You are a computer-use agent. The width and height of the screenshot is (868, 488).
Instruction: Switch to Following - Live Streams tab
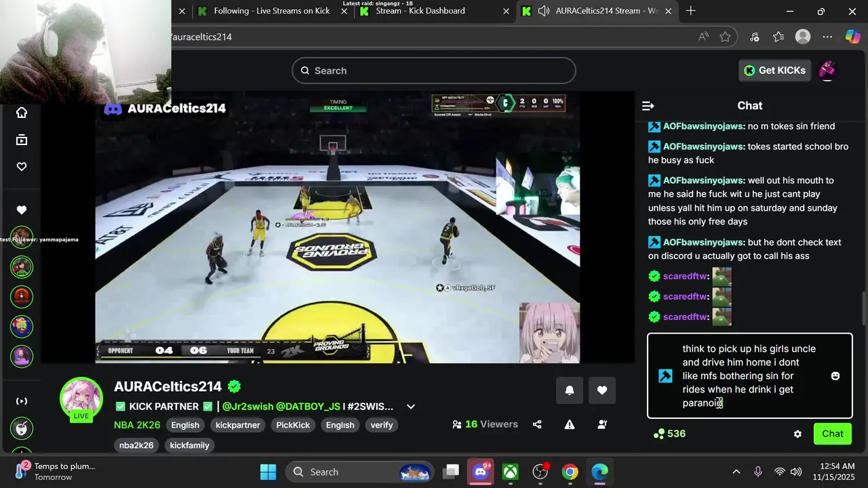pos(271,11)
